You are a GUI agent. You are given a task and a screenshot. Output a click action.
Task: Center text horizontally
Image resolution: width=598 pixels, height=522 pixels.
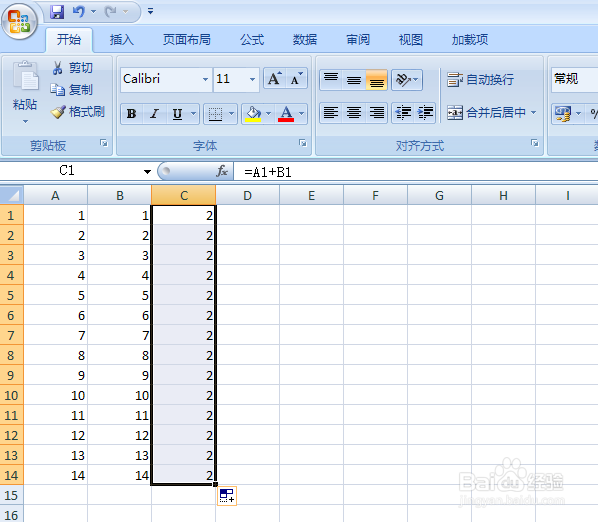click(354, 112)
